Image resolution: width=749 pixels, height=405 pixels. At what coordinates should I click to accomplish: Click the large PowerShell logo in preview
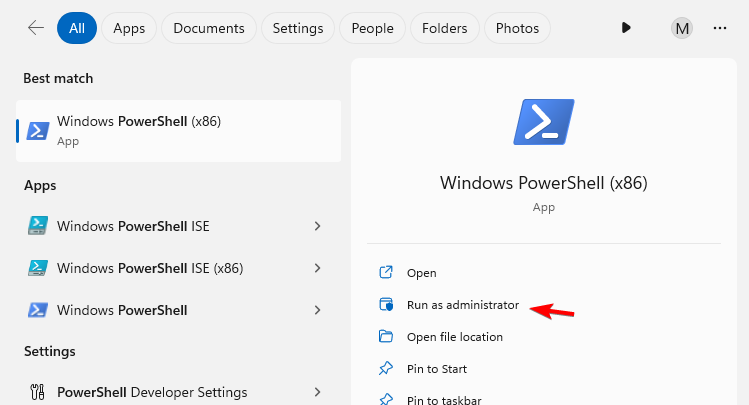(544, 122)
